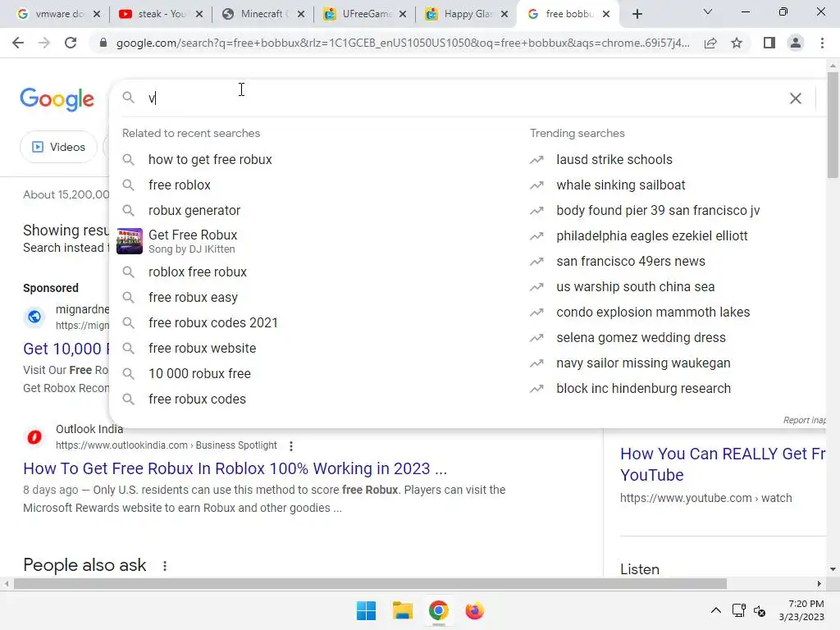Click the horizontal page scrollbar
Viewport: 840px width, 630px height.
click(370, 583)
